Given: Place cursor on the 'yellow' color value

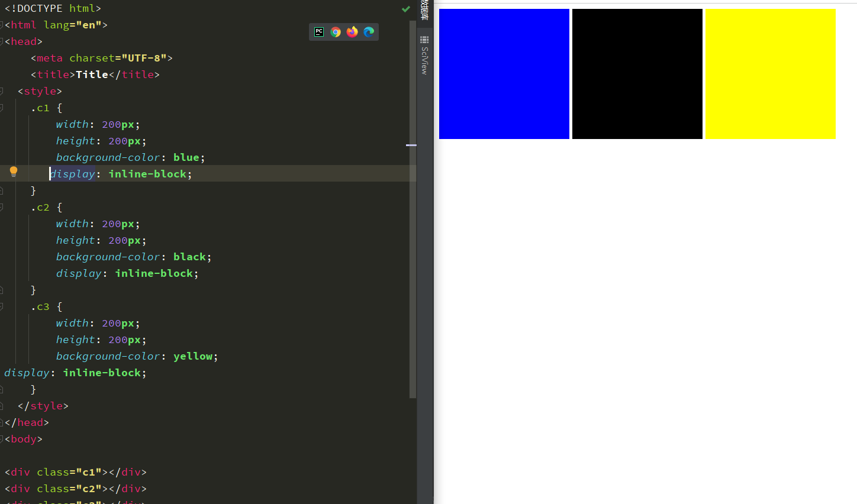Looking at the screenshot, I should tap(193, 356).
